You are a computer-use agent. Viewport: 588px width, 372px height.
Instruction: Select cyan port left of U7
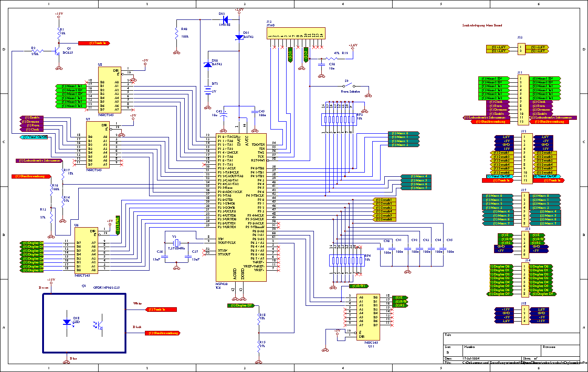pos(34,137)
